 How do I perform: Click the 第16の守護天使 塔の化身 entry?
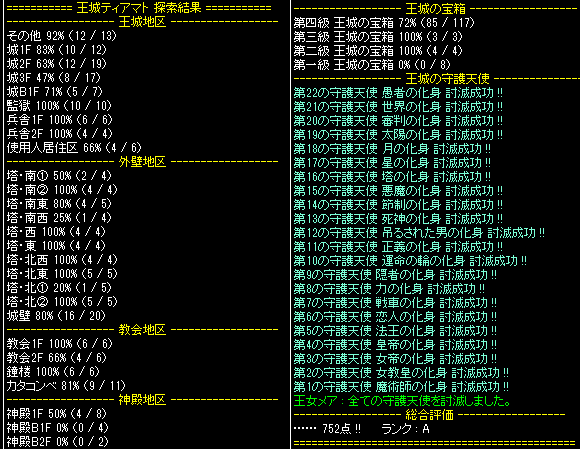click(x=392, y=177)
